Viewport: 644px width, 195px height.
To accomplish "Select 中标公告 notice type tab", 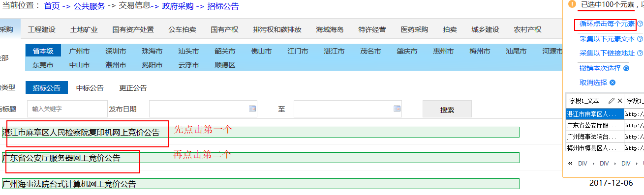I will coord(90,88).
